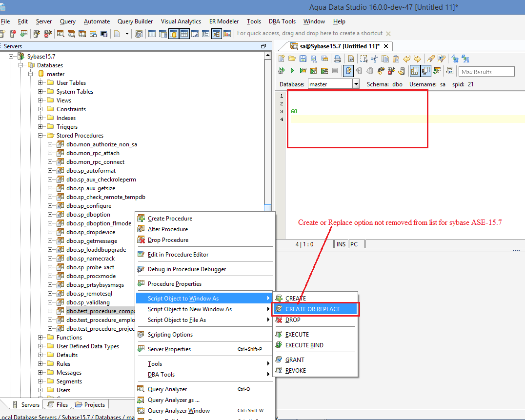The width and height of the screenshot is (525, 420).
Task: Click the Undo arrow icon
Action: point(406,59)
